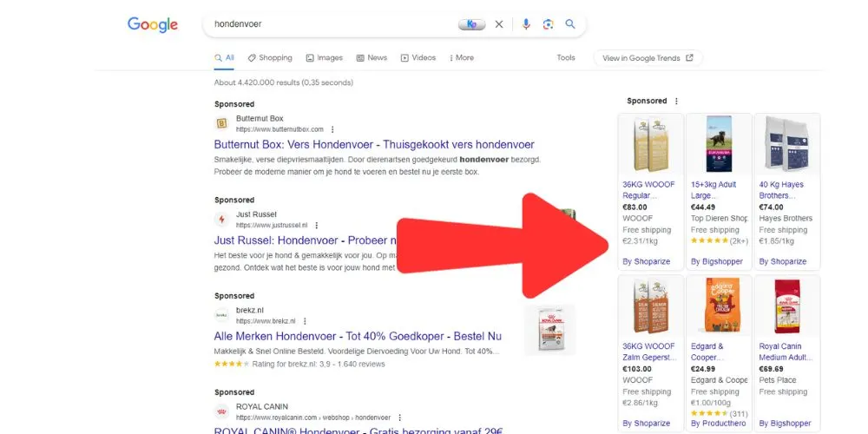Click the Royal Canin favicon
Image resolution: width=868 pixels, height=434 pixels.
pyautogui.click(x=221, y=411)
